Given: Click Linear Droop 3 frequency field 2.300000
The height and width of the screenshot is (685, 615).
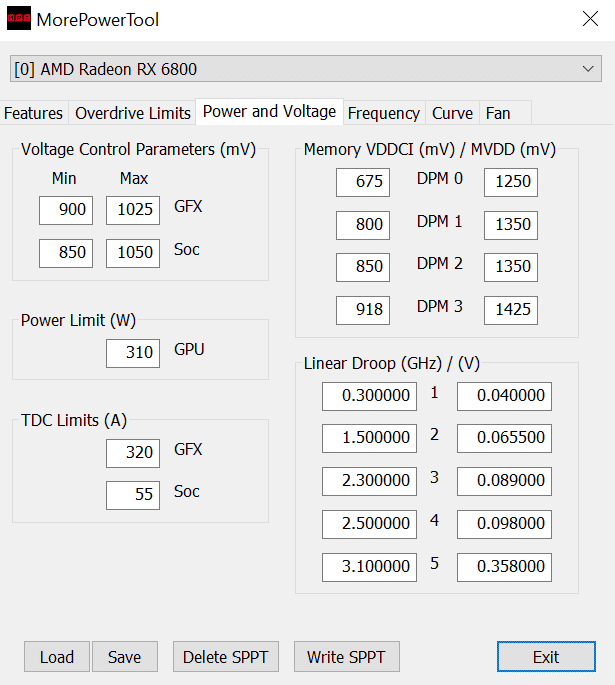Looking at the screenshot, I should [x=369, y=481].
